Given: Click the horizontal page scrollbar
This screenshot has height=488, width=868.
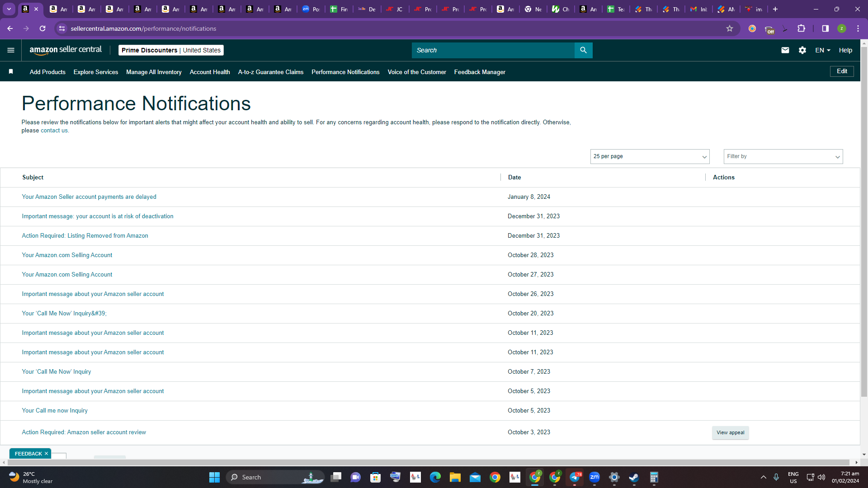Looking at the screenshot, I should point(429,462).
